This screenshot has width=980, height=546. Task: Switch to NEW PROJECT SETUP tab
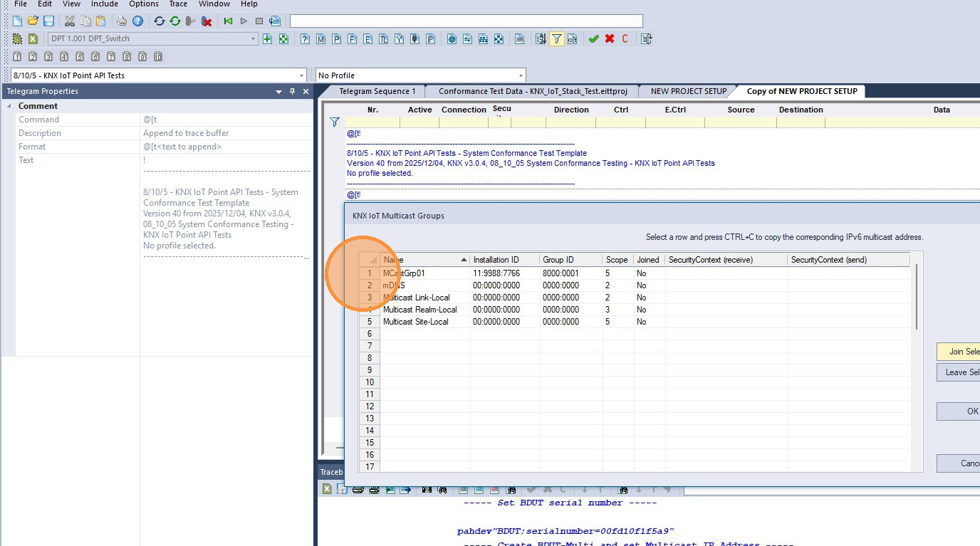click(688, 91)
